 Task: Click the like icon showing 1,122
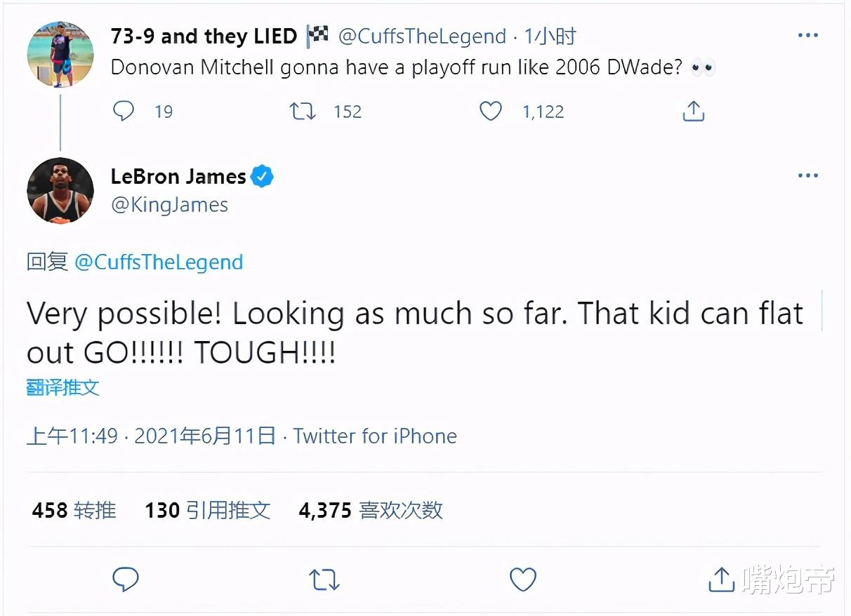490,111
